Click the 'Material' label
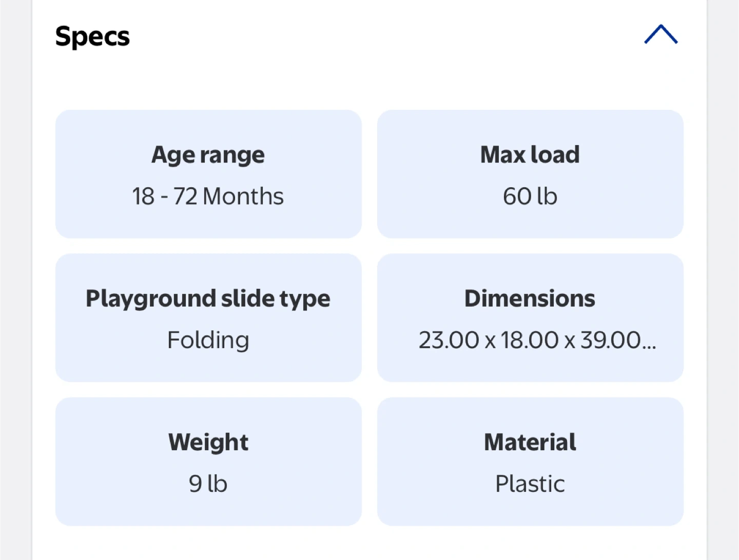This screenshot has height=560, width=739. point(530,442)
